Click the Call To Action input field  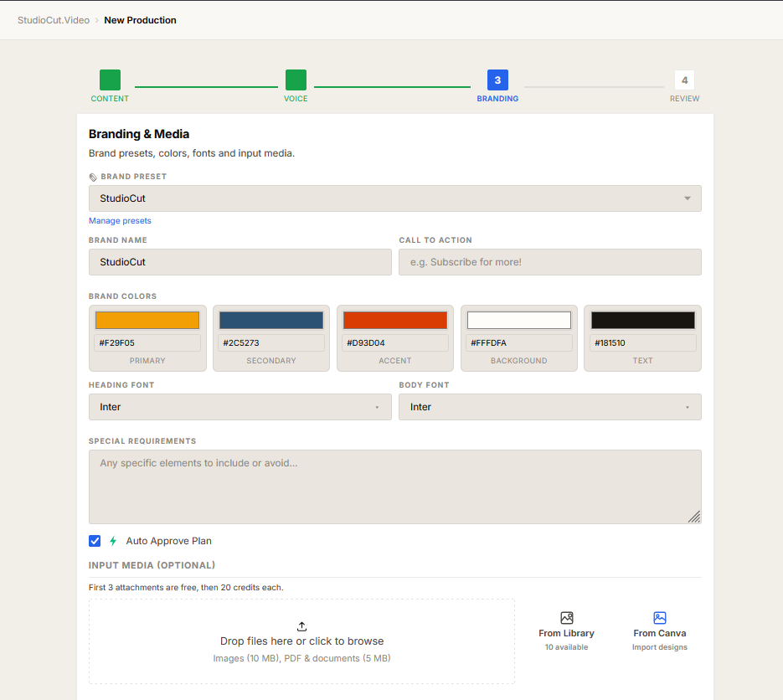550,262
